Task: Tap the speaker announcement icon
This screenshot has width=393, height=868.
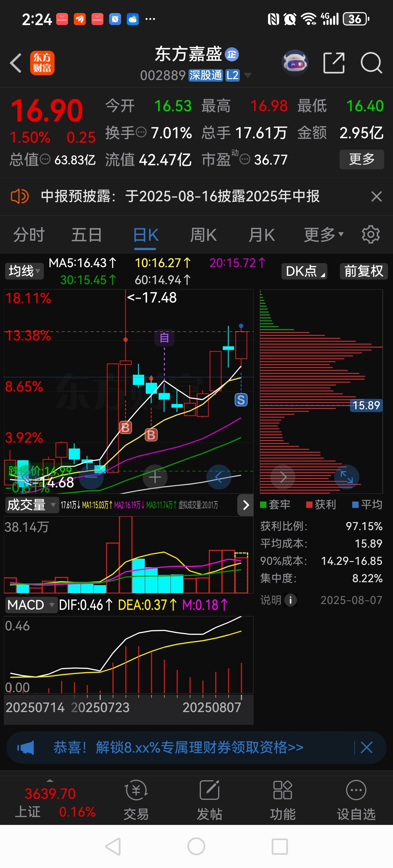Action: 20,196
